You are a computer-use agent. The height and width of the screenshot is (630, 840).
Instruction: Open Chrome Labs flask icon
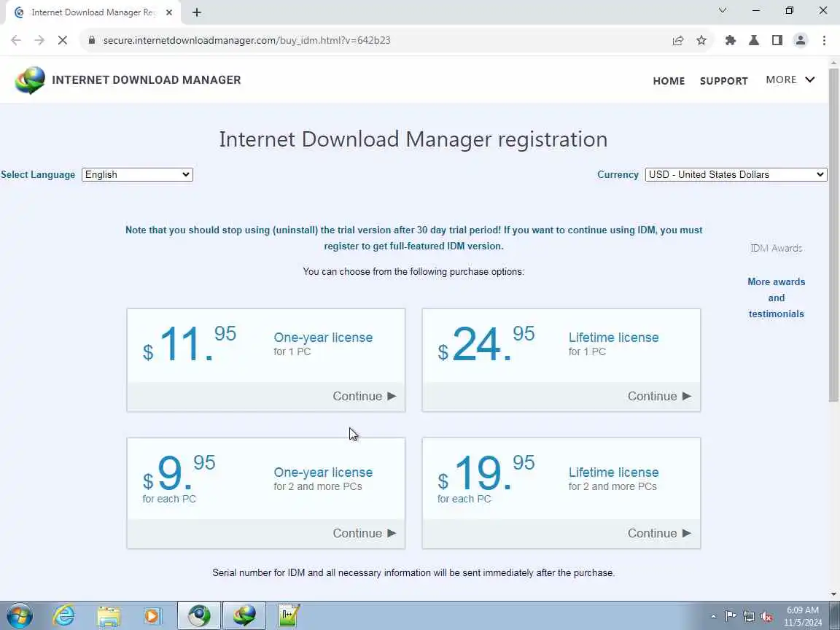pos(754,40)
